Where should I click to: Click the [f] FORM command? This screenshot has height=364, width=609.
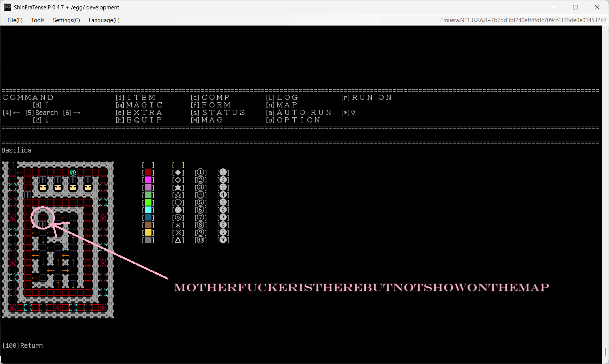[x=211, y=105]
